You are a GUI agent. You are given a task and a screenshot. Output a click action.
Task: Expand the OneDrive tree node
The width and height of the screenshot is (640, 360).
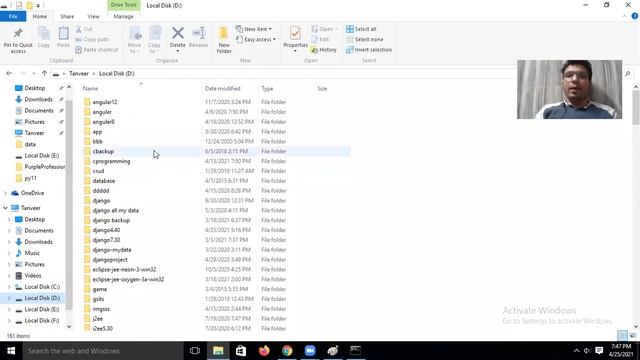(5, 193)
